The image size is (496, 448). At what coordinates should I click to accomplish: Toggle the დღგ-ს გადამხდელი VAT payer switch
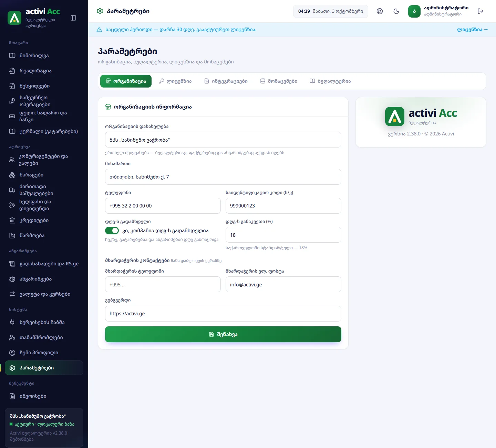coord(112,231)
